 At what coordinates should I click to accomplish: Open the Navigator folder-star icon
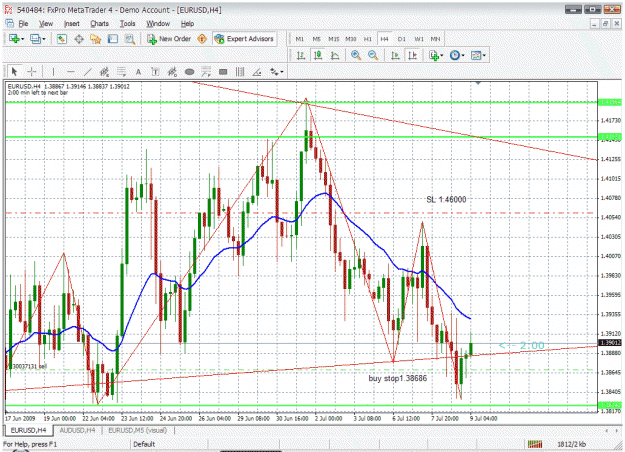(x=96, y=39)
